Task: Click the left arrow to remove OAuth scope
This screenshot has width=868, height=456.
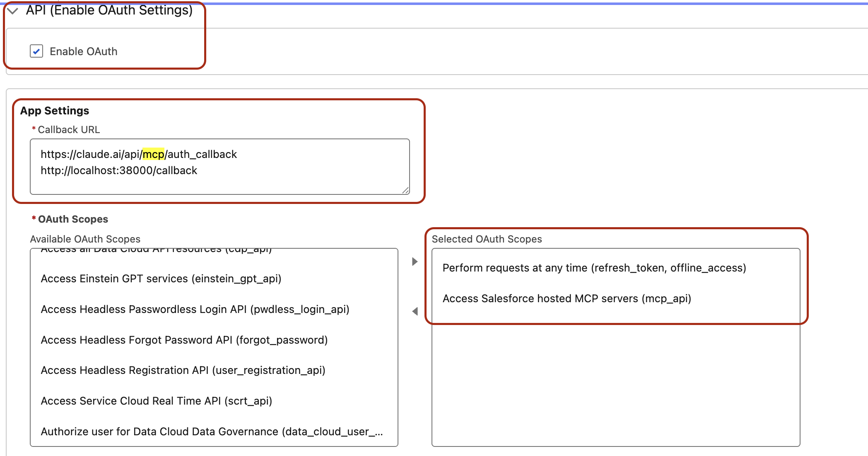Action: point(415,311)
